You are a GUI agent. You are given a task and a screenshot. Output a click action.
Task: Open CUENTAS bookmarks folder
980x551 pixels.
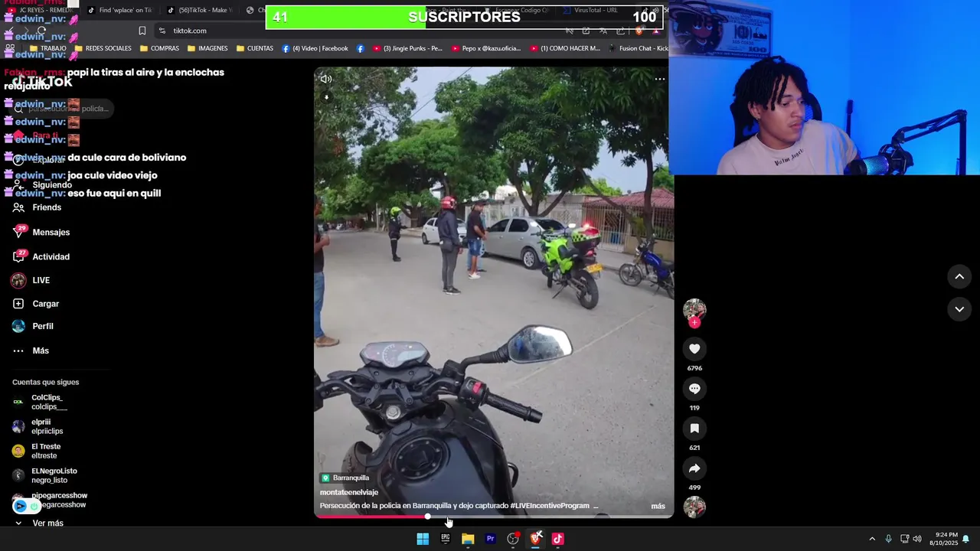254,48
